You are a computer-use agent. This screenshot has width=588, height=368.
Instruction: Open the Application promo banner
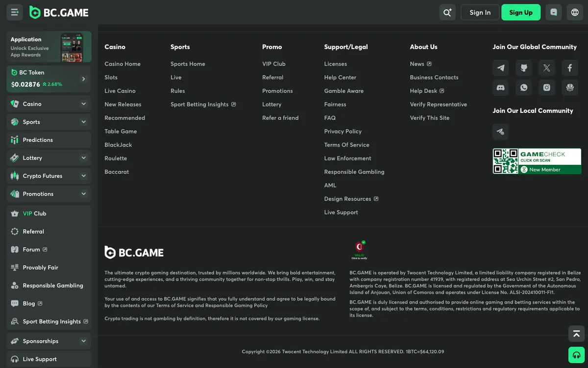pos(49,47)
